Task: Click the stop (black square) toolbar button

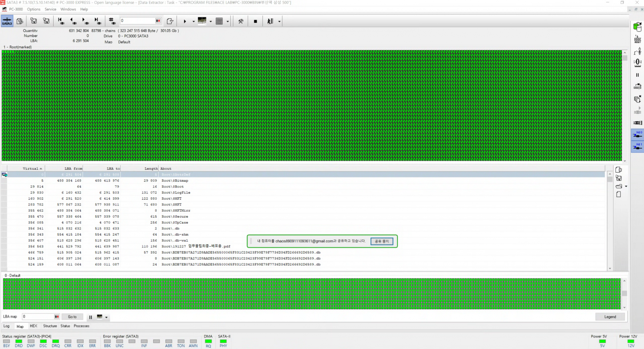Action: [255, 21]
